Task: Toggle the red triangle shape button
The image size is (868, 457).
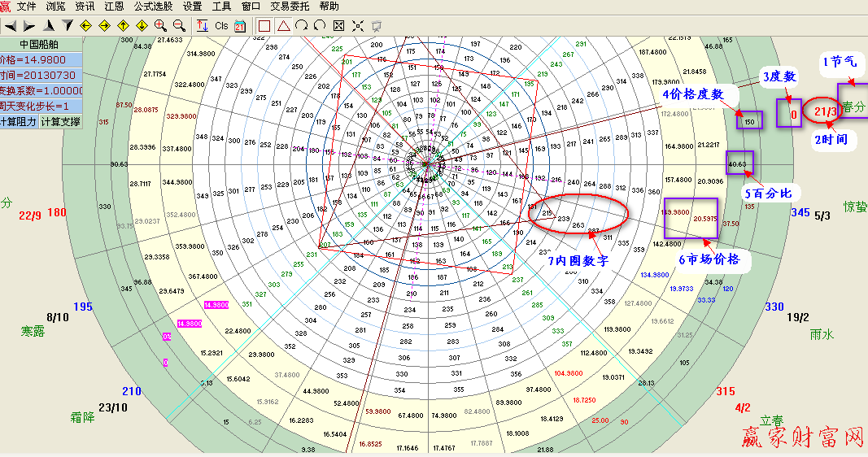Action: pos(283,26)
